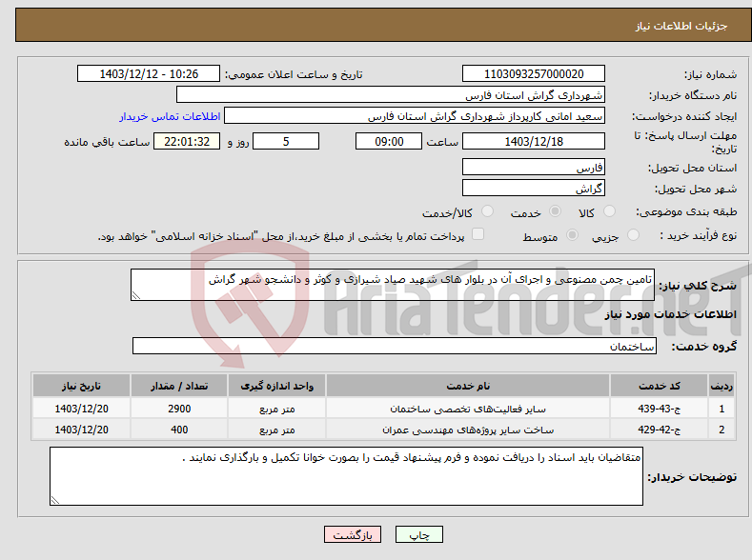Click the نام خدمت column header

pos(468,386)
